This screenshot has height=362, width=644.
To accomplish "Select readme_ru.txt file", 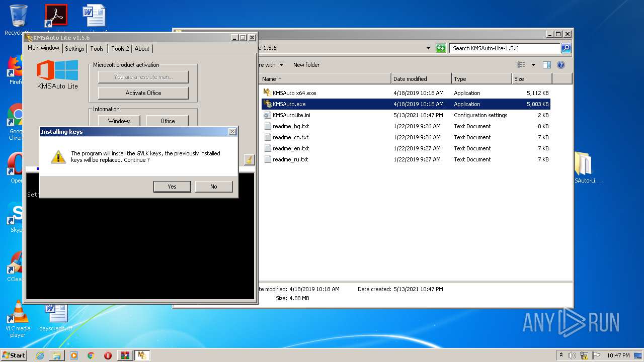I will pyautogui.click(x=290, y=159).
